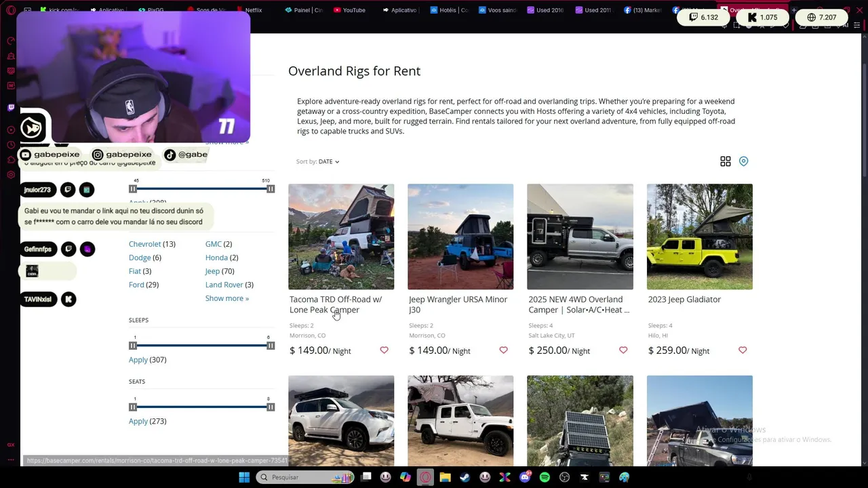Filter by Ford make

click(x=136, y=285)
